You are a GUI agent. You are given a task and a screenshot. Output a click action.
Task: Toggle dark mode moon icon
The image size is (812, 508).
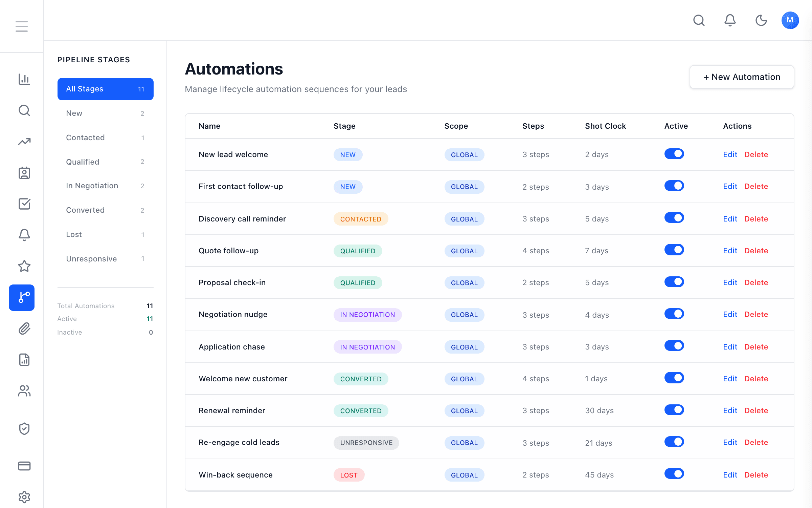761,20
